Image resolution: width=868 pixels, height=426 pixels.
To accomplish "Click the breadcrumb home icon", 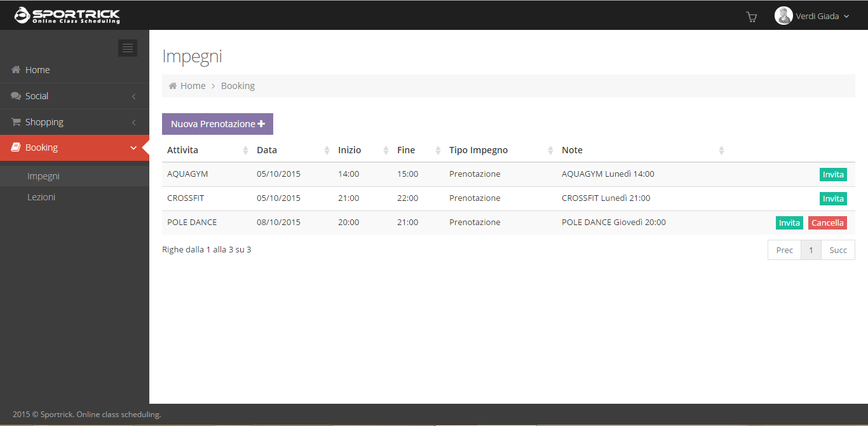I will pos(172,86).
